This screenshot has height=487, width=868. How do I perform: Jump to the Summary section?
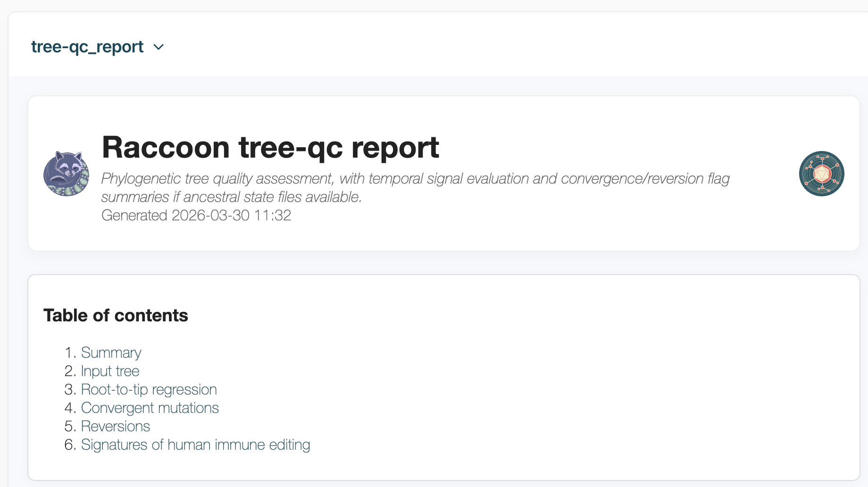coord(111,353)
